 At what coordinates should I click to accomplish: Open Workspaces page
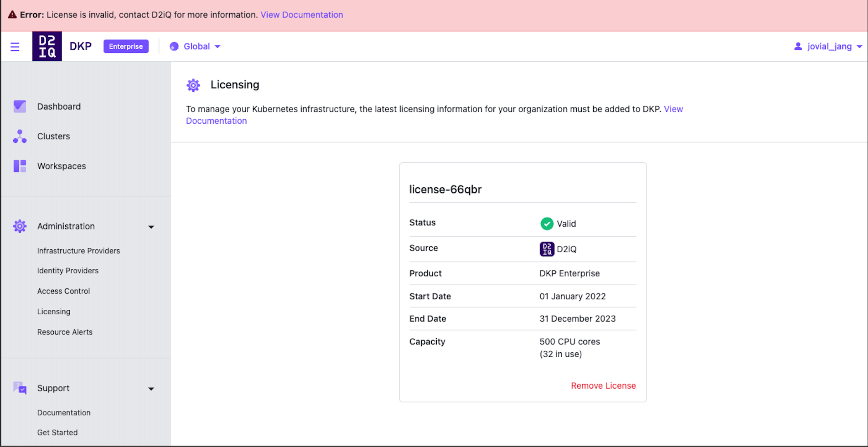[x=62, y=166]
